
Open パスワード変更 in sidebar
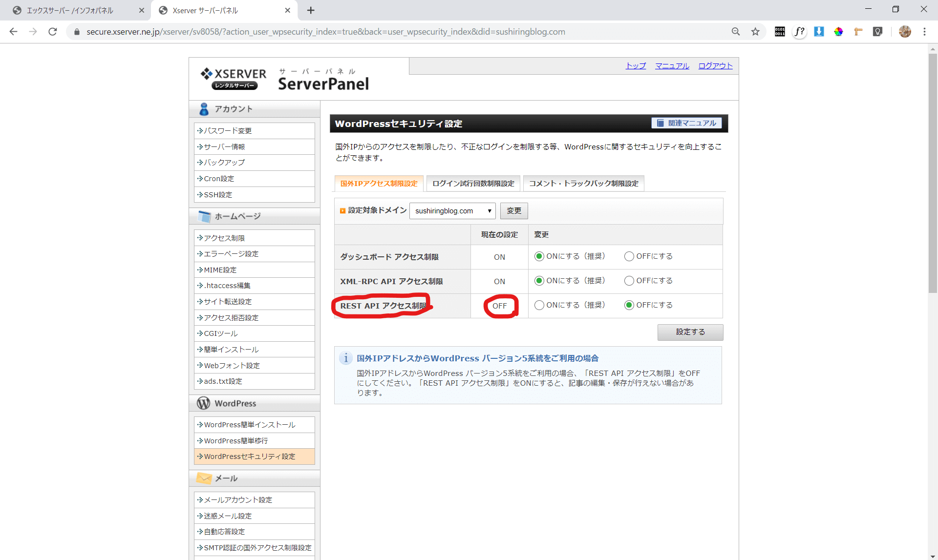point(254,131)
